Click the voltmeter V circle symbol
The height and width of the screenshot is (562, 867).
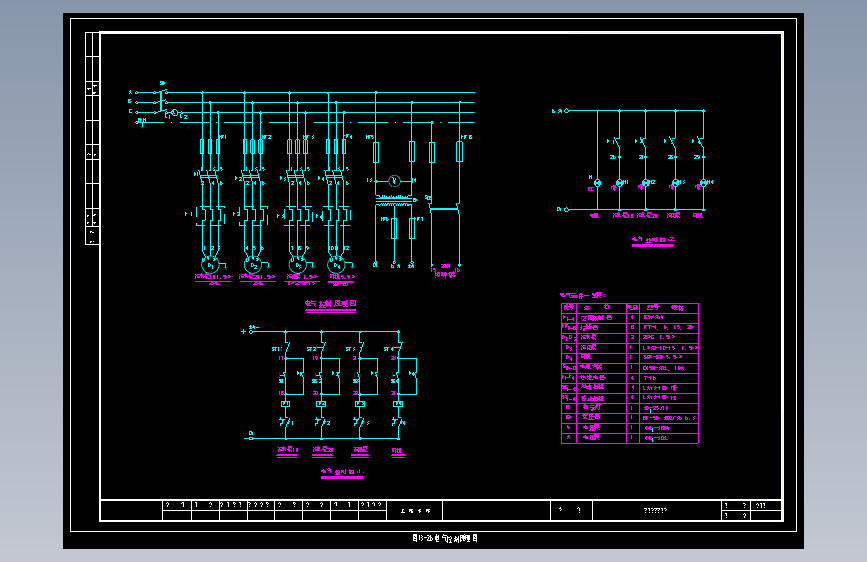[394, 180]
